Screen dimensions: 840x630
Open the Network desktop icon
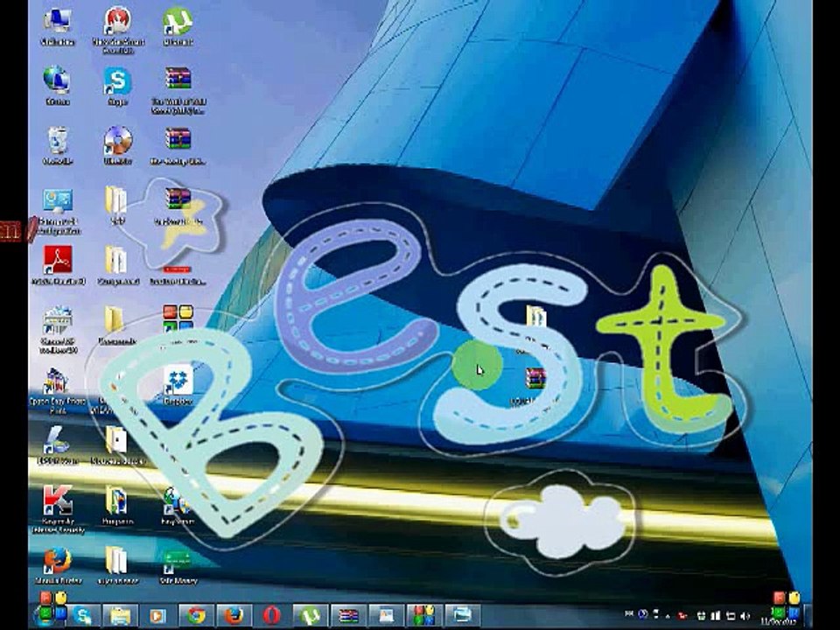click(58, 86)
